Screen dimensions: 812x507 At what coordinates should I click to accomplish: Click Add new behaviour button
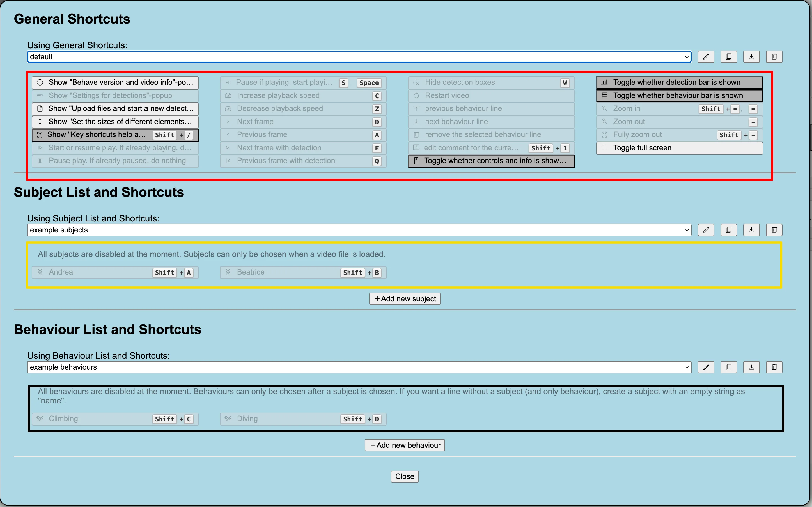click(x=405, y=445)
